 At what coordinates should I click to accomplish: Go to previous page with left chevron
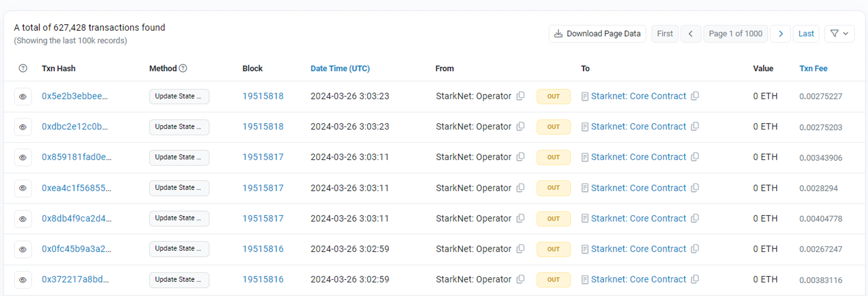pyautogui.click(x=690, y=33)
